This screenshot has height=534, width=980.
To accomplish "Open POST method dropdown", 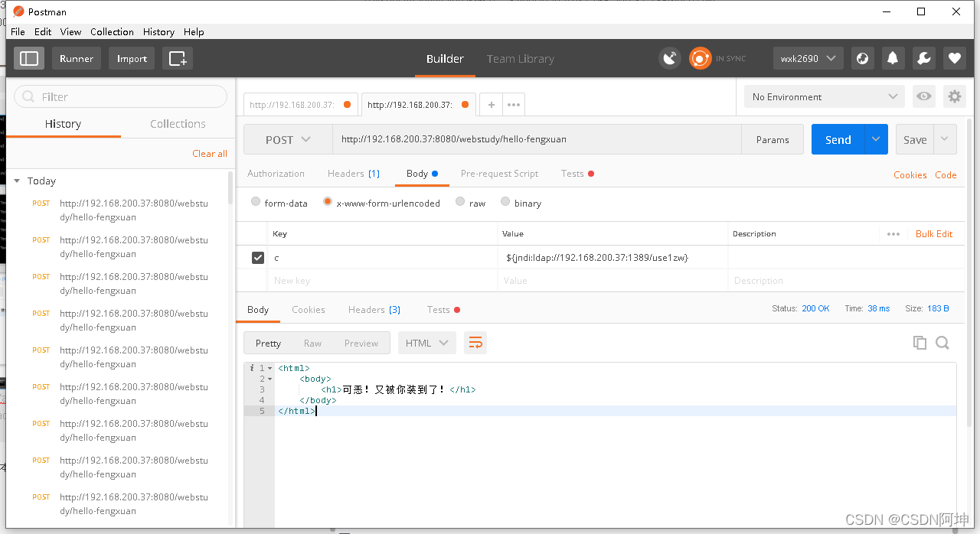I will coord(288,139).
